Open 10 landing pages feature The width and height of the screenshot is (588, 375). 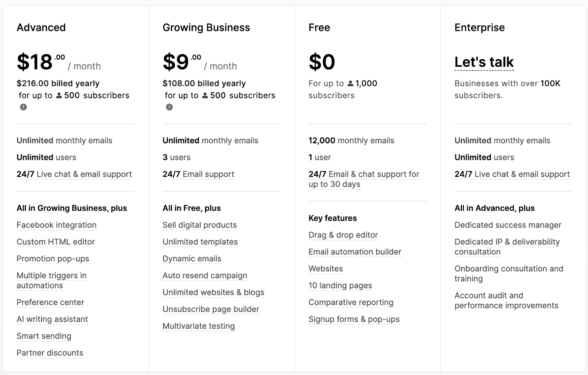pyautogui.click(x=340, y=286)
